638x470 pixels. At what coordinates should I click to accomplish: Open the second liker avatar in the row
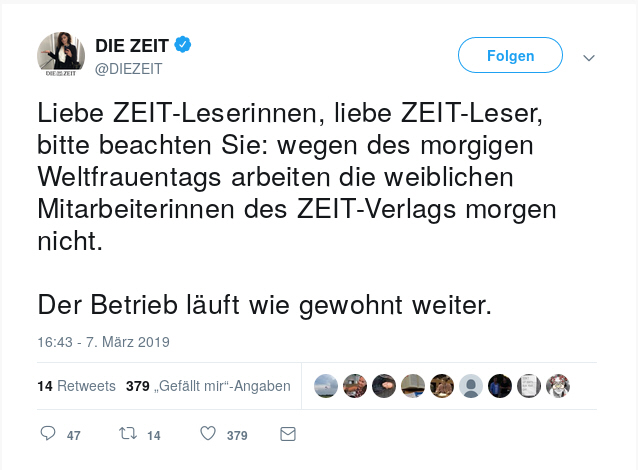point(355,386)
